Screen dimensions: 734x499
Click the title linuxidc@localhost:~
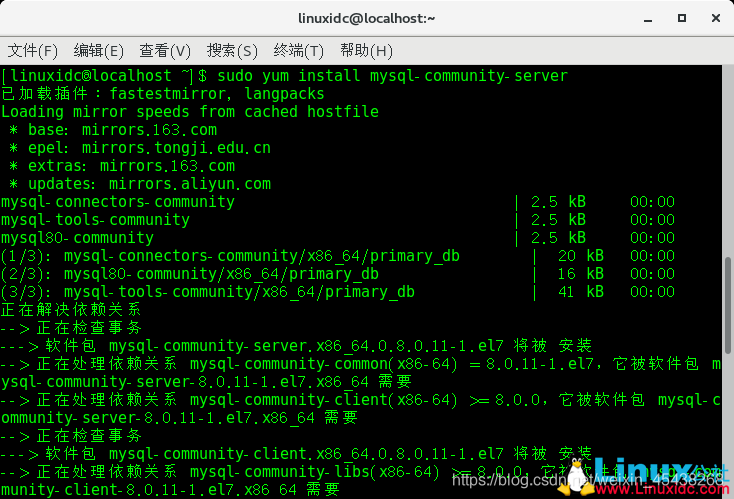click(x=367, y=19)
